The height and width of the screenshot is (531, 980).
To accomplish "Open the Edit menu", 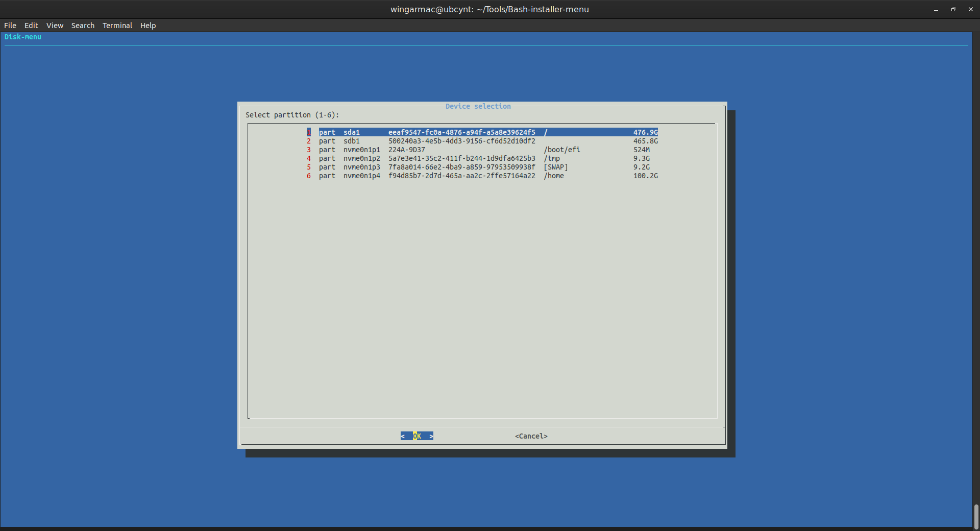I will tap(31, 26).
